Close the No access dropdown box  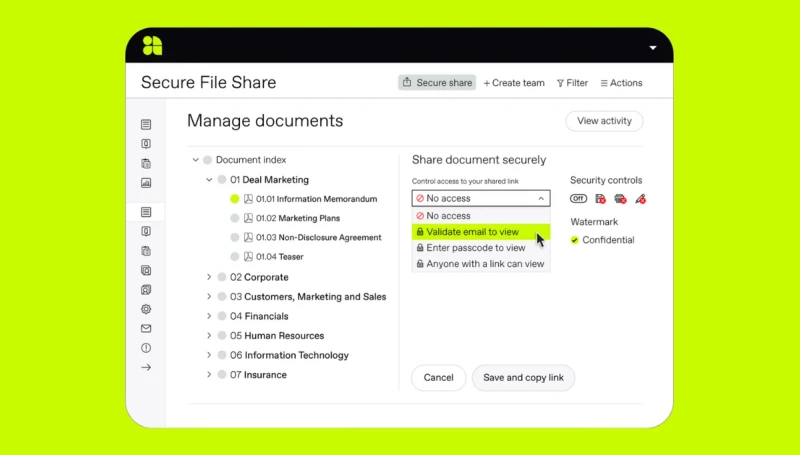[481, 198]
